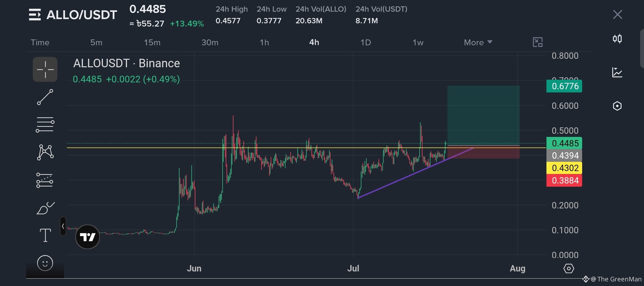644x286 pixels.
Task: Select the crosshair cursor tool
Action: click(45, 69)
